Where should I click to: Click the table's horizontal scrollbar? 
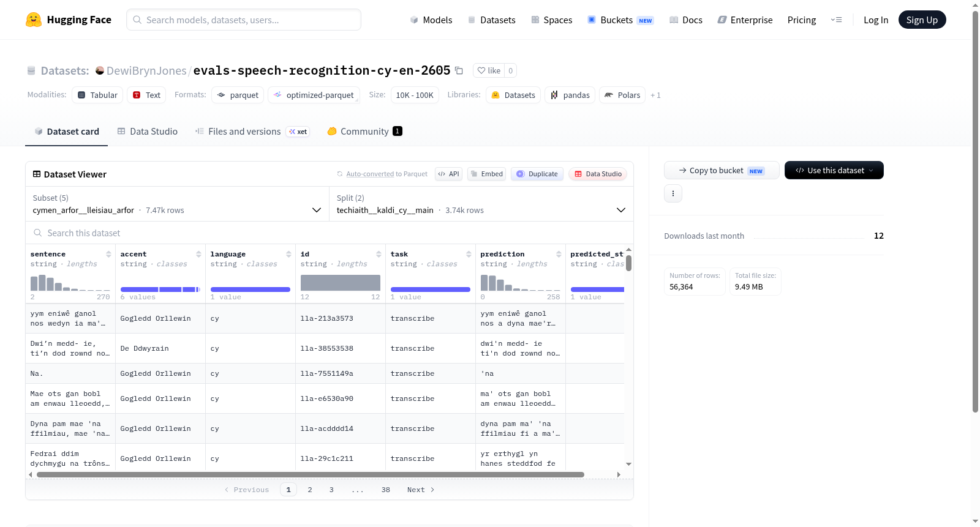(x=311, y=474)
